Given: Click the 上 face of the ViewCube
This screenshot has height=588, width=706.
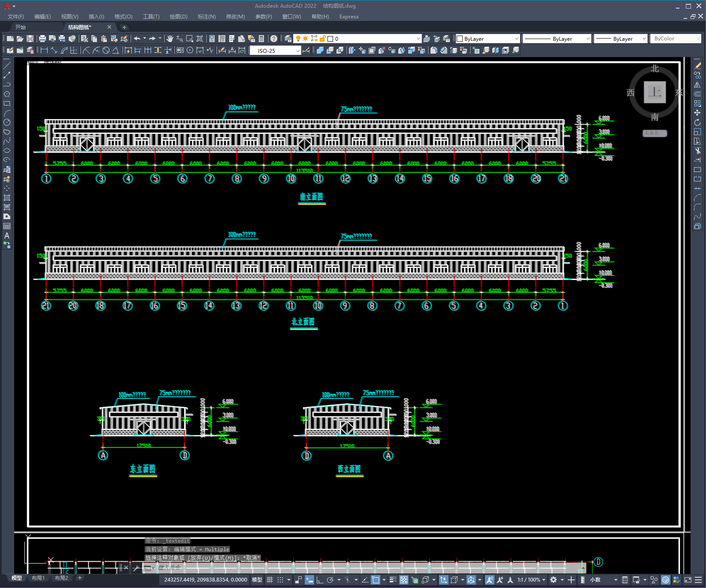Looking at the screenshot, I should click(655, 92).
